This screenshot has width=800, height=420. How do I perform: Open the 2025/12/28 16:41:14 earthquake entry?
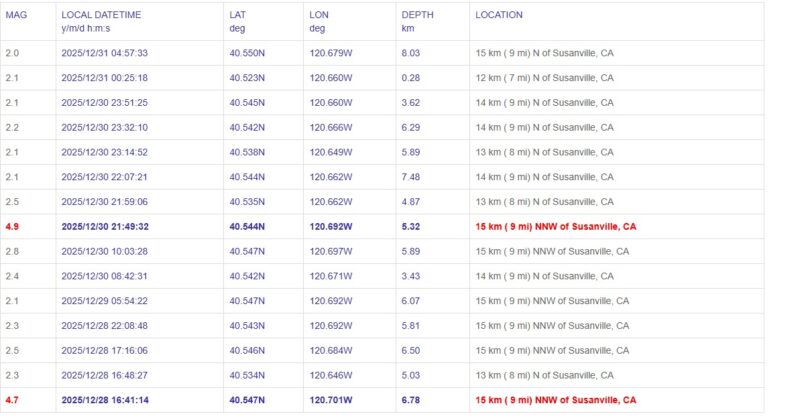coord(105,400)
